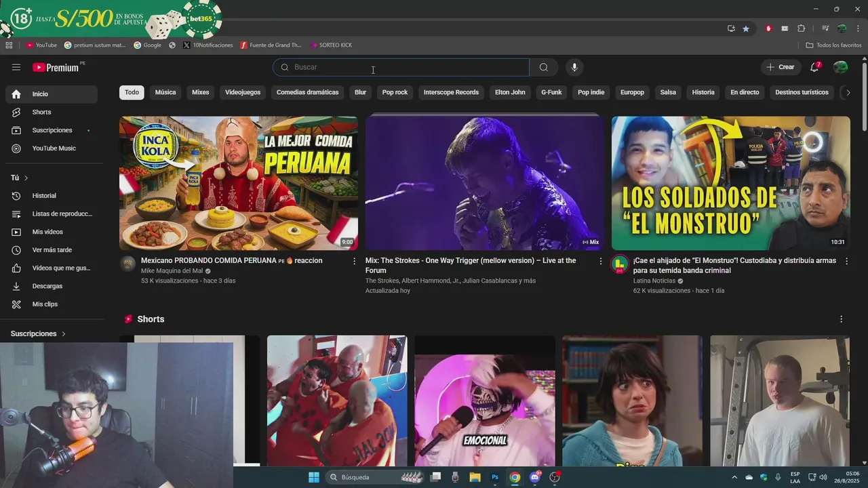Go to Inicio in the sidebar
Image resolution: width=868 pixels, height=488 pixels.
(x=52, y=94)
